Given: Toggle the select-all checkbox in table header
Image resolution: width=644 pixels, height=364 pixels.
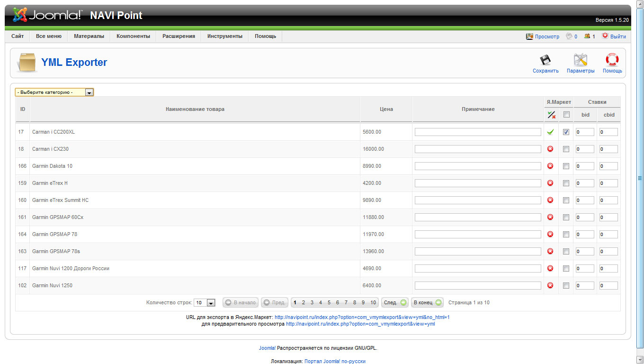Looking at the screenshot, I should click(566, 115).
